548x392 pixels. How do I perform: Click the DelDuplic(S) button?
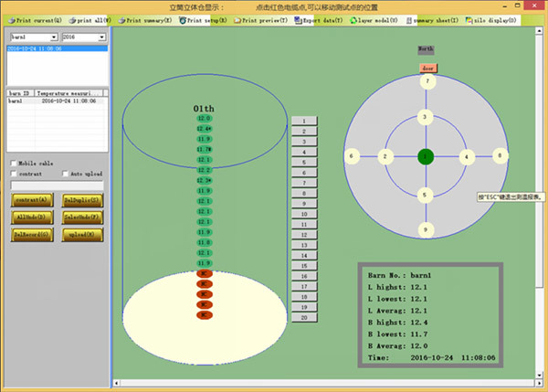[83, 200]
